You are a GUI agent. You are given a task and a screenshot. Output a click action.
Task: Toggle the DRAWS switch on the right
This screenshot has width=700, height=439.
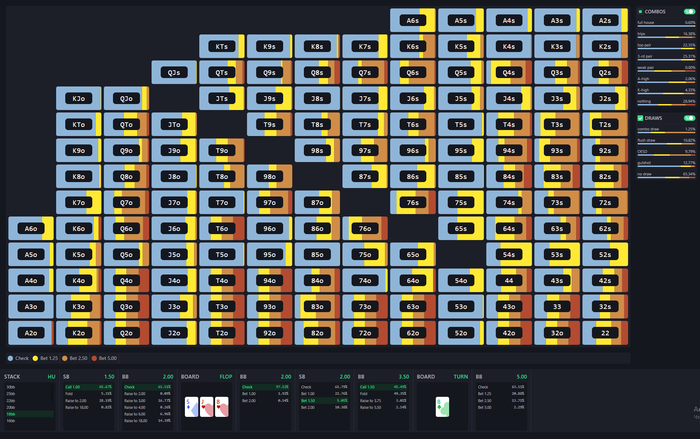point(689,118)
